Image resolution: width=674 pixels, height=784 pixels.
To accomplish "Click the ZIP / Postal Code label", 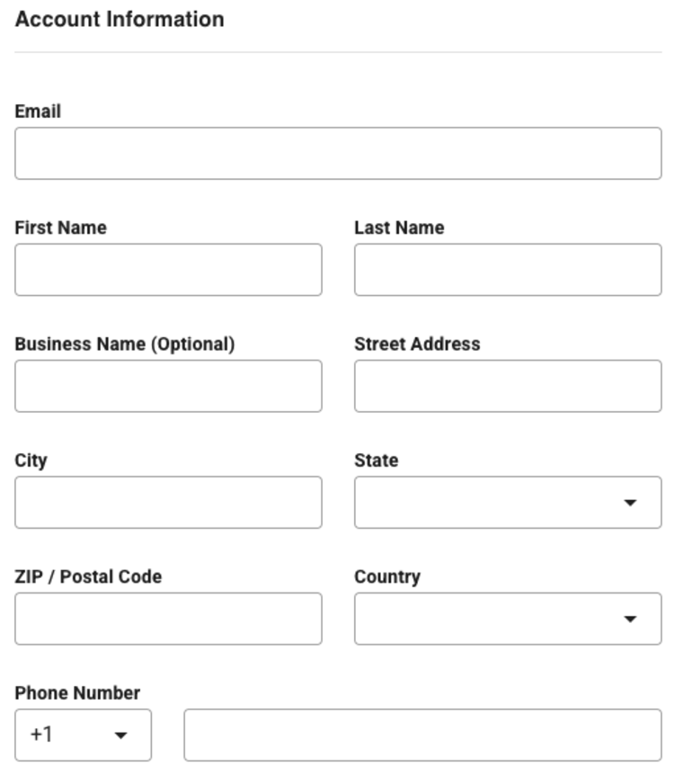I will point(88,576).
